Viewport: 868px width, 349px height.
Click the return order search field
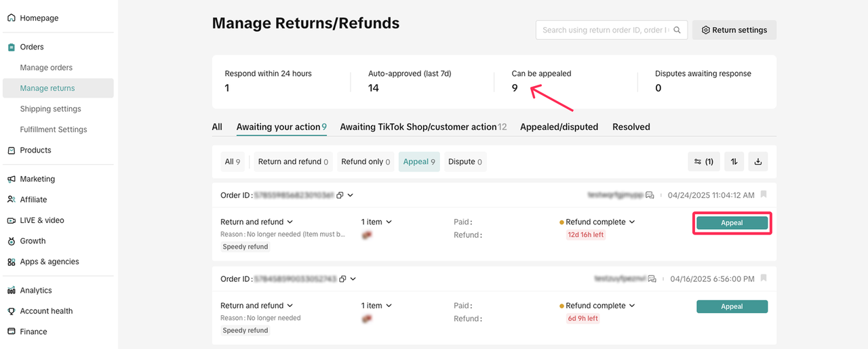pyautogui.click(x=604, y=30)
